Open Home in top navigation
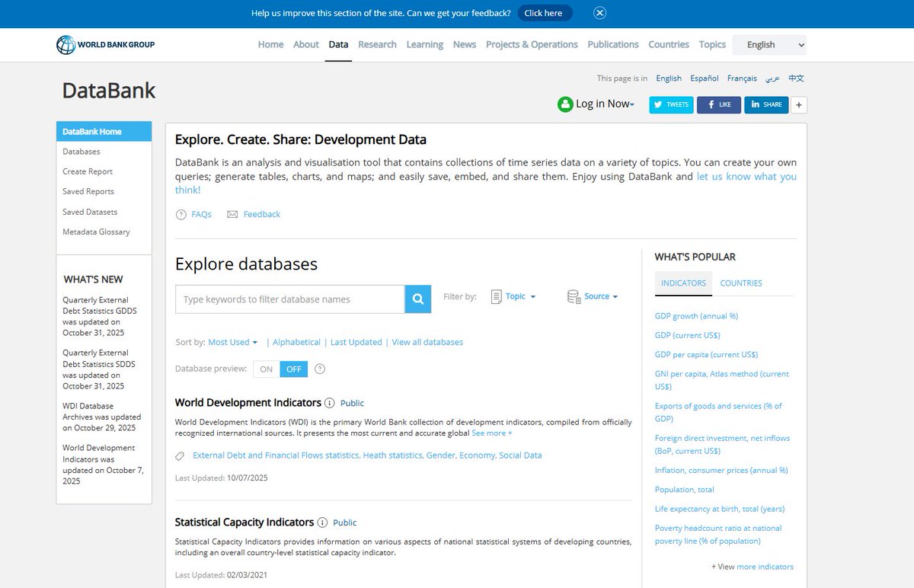The width and height of the screenshot is (914, 588). [270, 45]
